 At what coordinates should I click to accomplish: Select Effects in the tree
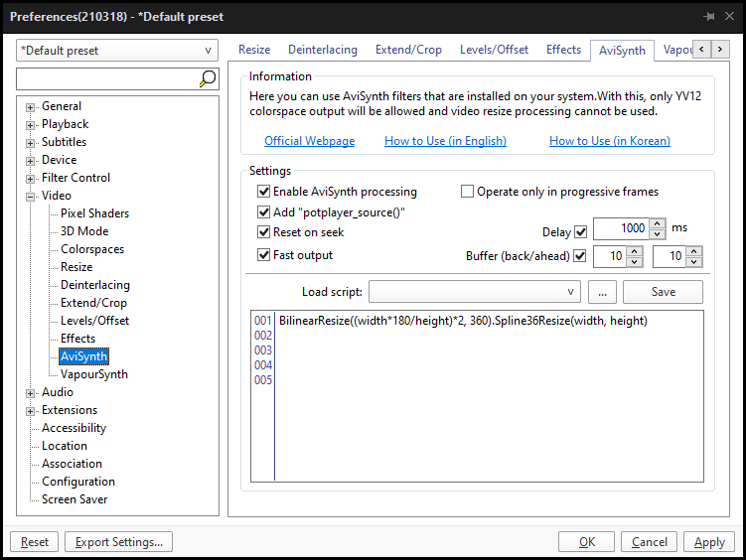[x=77, y=339]
